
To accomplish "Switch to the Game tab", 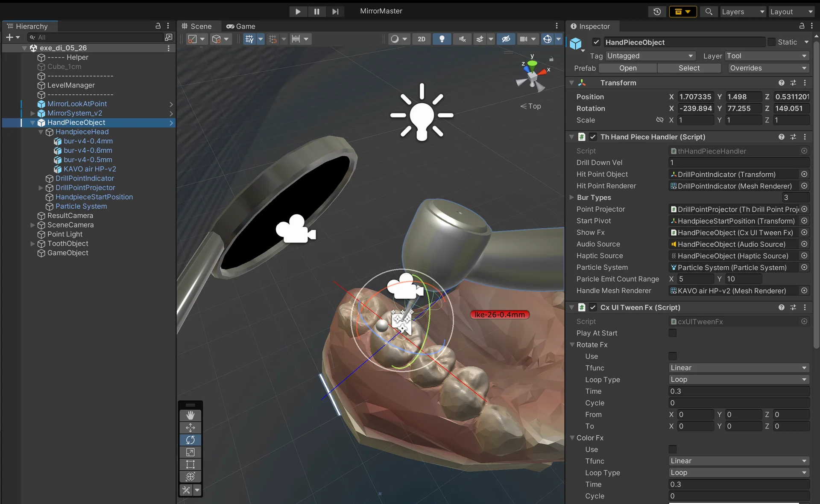I will [241, 26].
